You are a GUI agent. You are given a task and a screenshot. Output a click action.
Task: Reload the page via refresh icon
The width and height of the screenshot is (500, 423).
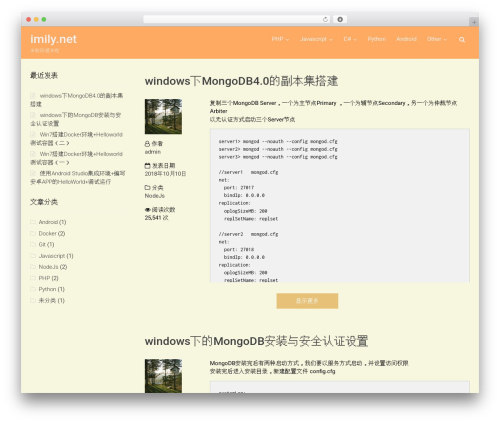click(325, 19)
